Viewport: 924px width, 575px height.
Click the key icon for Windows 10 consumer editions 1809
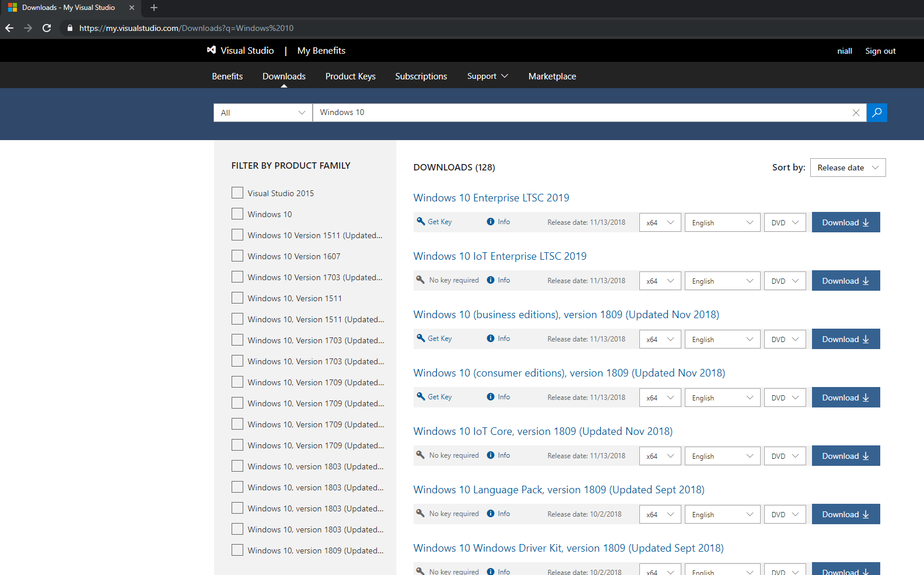[x=421, y=396]
